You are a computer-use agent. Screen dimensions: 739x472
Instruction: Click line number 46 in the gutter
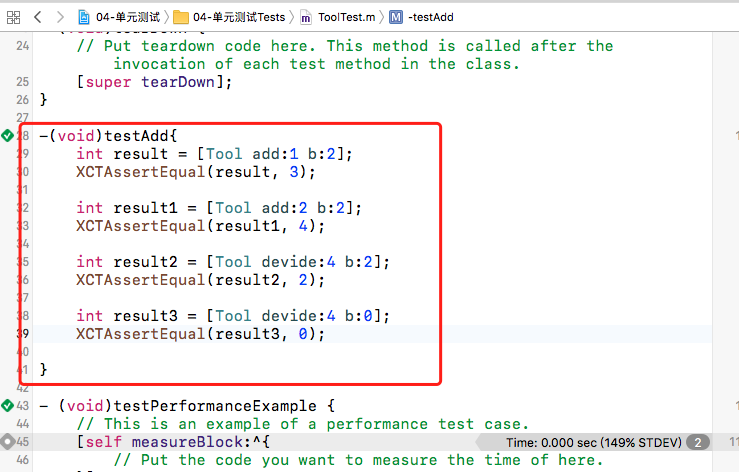(23, 460)
